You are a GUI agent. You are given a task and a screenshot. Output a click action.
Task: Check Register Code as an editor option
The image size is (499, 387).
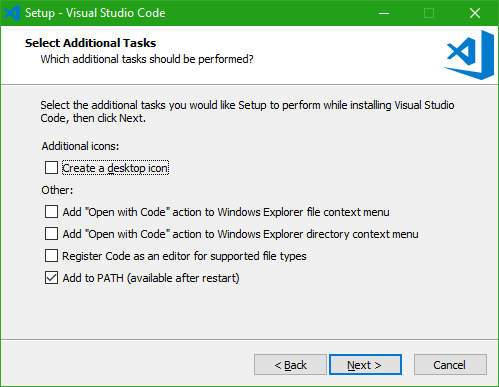tap(51, 256)
